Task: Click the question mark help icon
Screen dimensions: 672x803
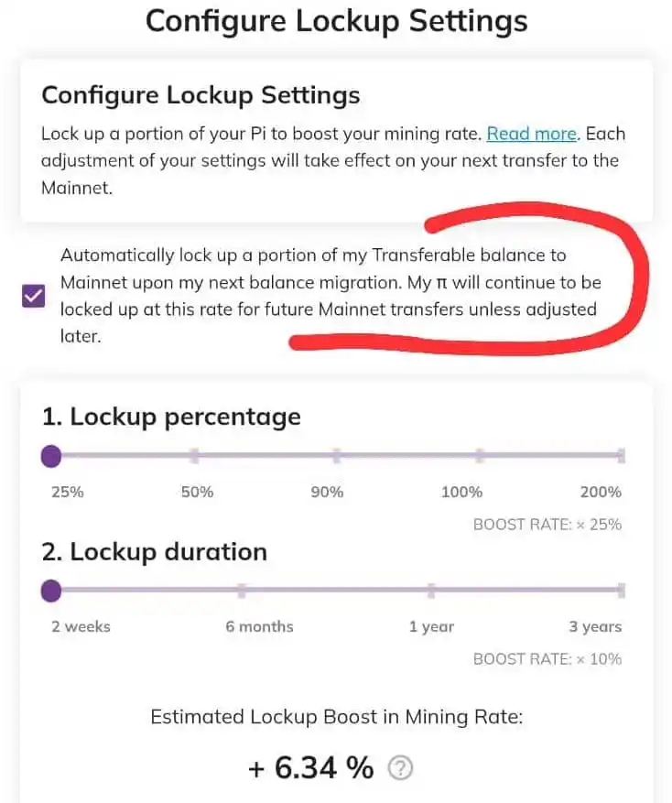Action: click(400, 767)
